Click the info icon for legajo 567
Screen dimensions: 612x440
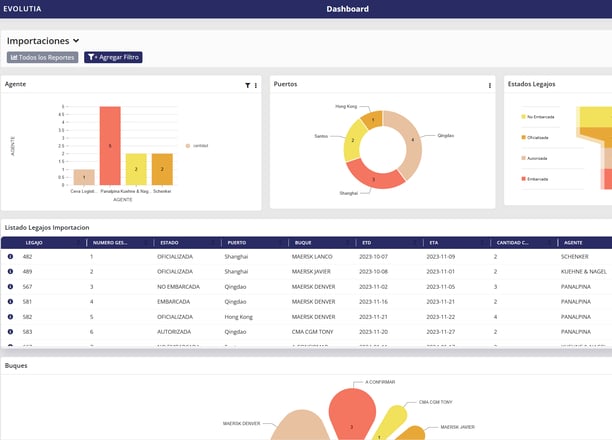pos(11,287)
